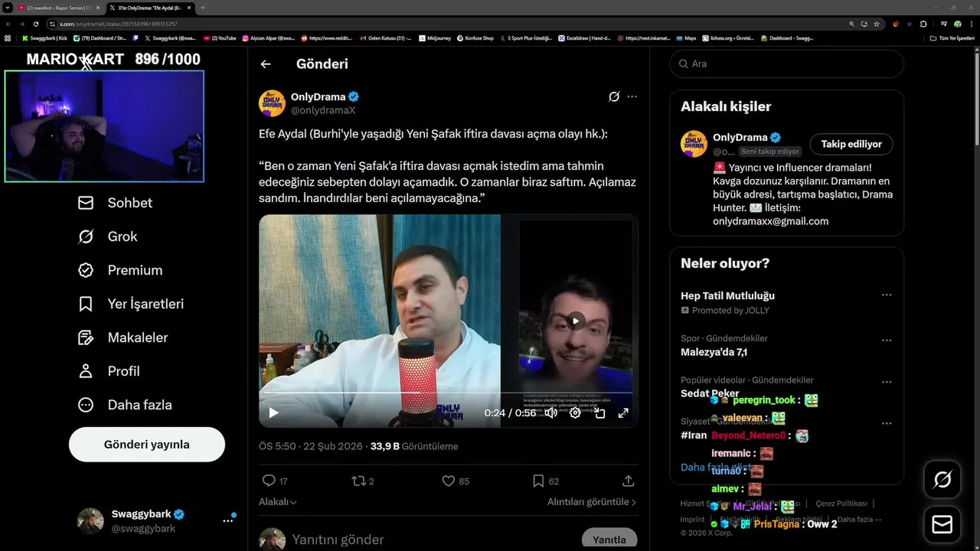The width and height of the screenshot is (980, 551).
Task: Go to Profil via person icon
Action: 86,371
